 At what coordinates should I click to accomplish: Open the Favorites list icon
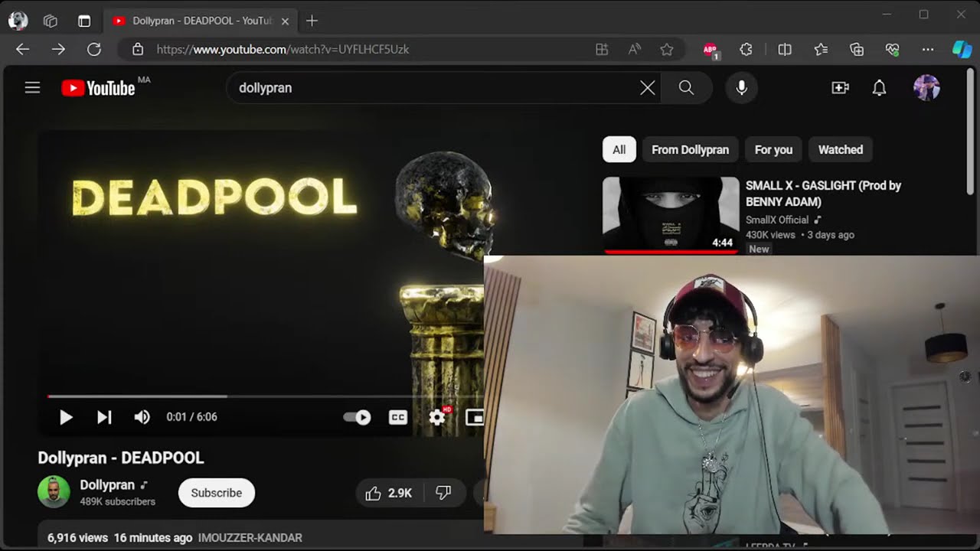(821, 49)
